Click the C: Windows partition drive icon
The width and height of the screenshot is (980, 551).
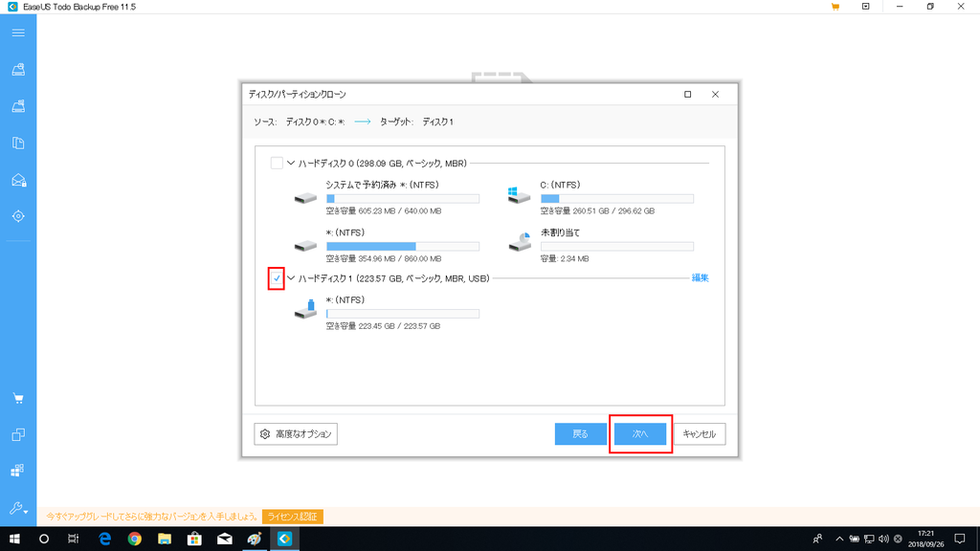coord(519,195)
